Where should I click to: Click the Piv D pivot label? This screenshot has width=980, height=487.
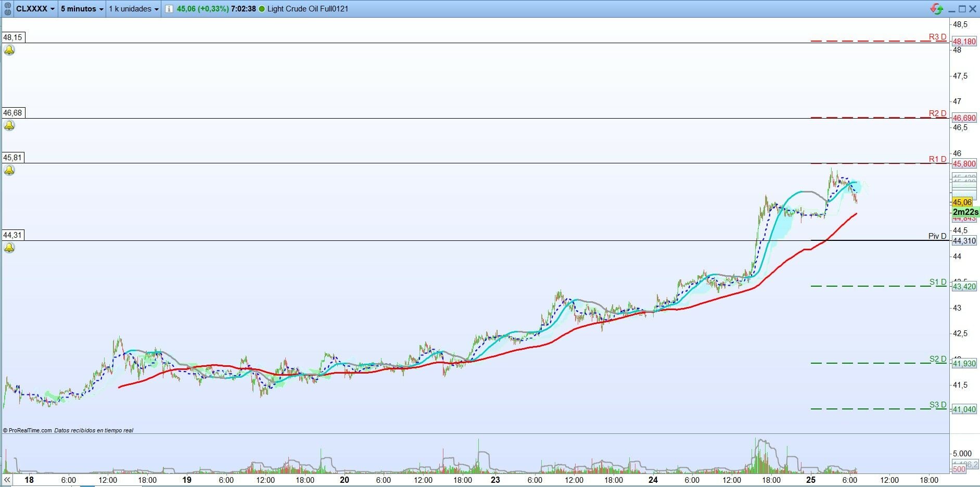point(938,236)
